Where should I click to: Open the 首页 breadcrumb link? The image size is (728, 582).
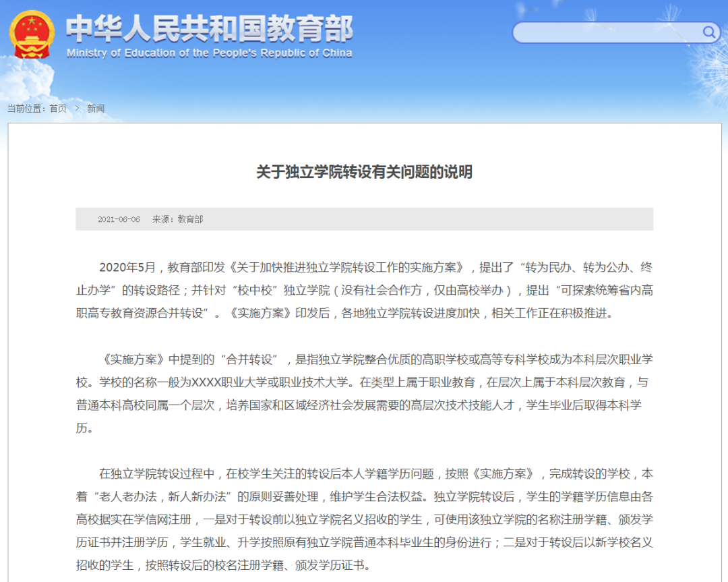pyautogui.click(x=58, y=109)
